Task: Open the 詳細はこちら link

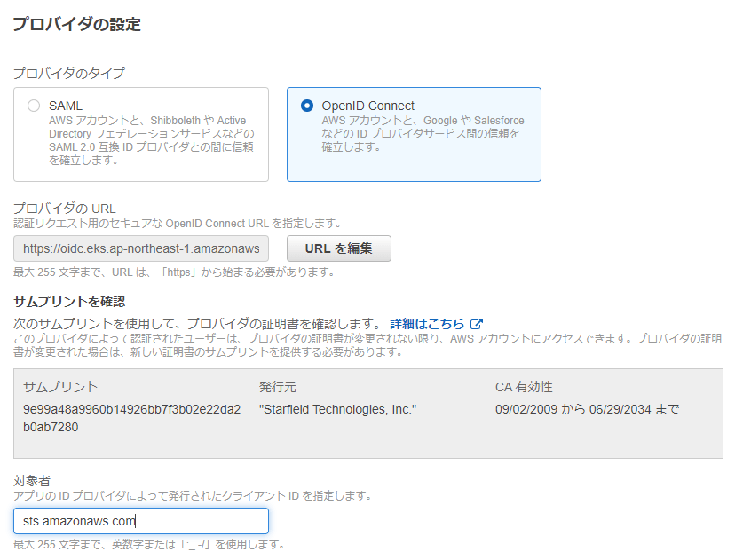Action: pos(427,324)
